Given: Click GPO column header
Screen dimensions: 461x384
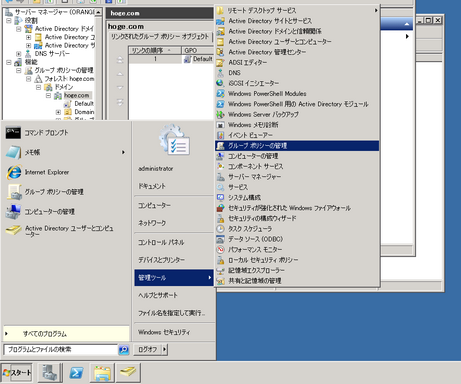Looking at the screenshot, I should (197, 50).
